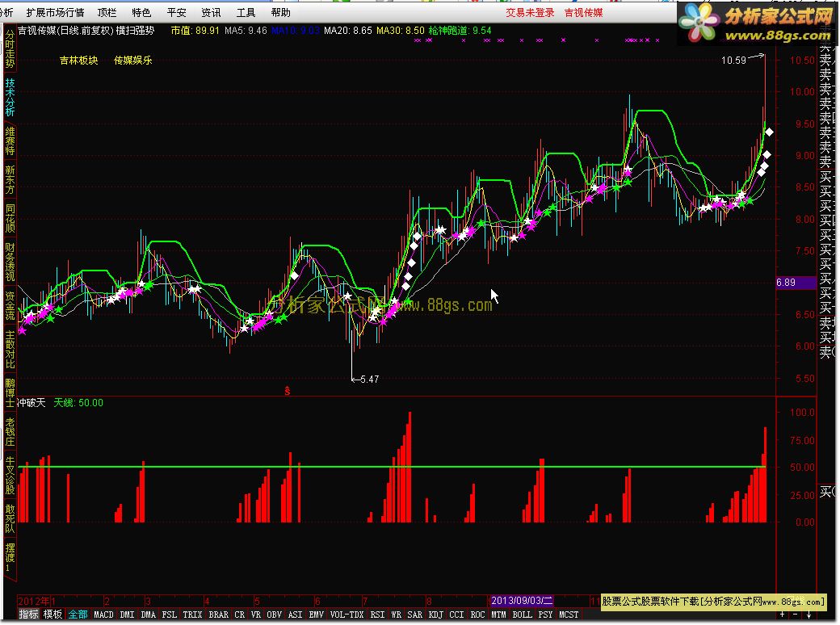Switch indicator to CCI

pos(456,615)
